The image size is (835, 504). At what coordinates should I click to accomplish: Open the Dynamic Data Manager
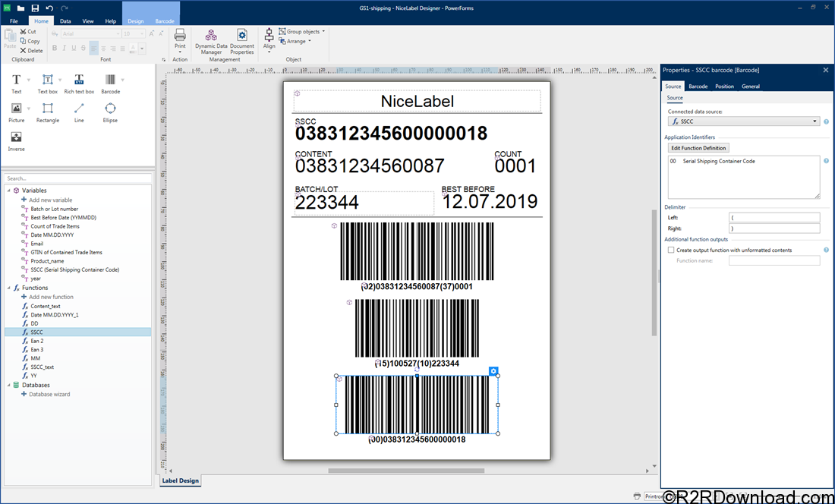(x=211, y=40)
